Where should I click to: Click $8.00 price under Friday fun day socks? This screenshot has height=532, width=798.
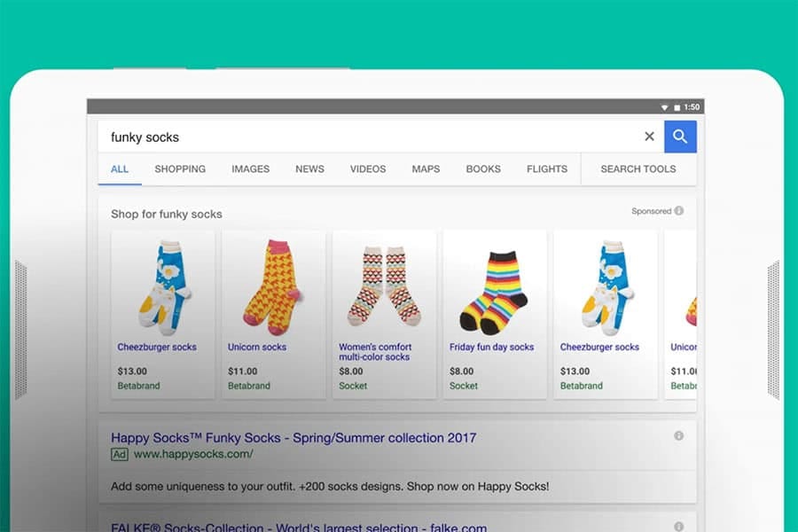pos(462,372)
